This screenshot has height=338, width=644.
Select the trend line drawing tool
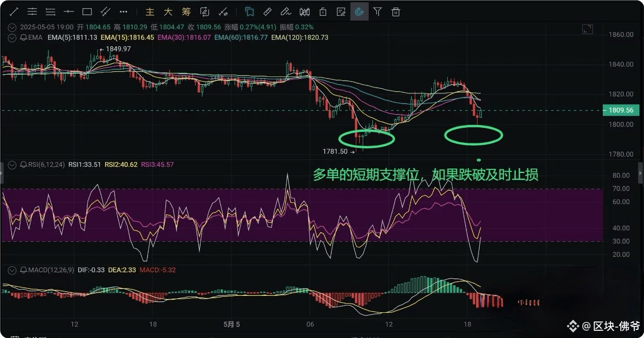(14, 11)
